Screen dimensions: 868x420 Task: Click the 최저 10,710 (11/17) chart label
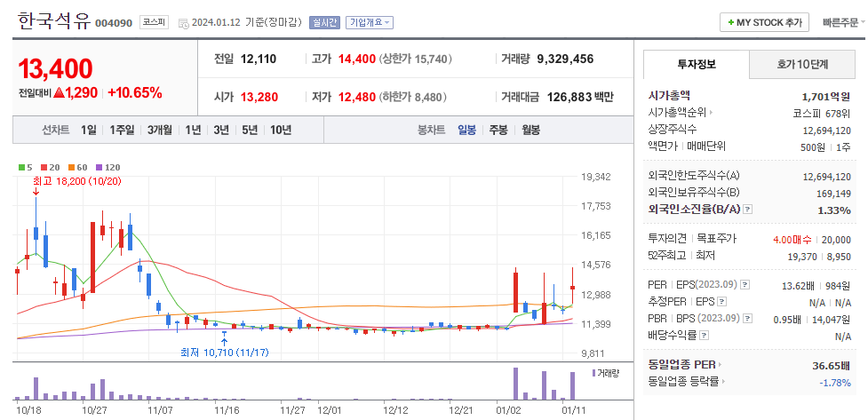point(224,352)
